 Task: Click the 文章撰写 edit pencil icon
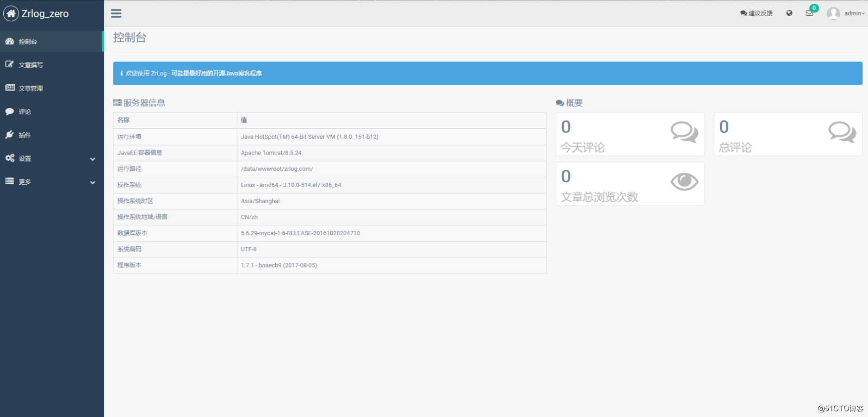click(10, 64)
